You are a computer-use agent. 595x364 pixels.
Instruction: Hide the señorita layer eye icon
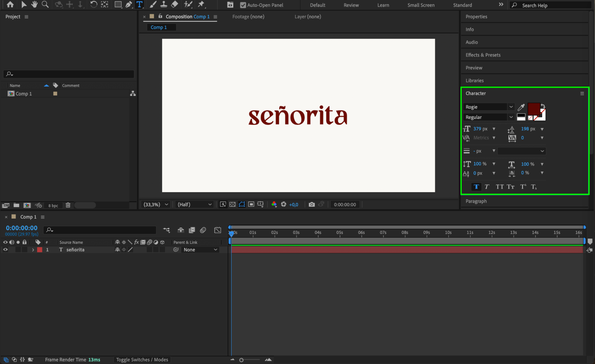tap(5, 250)
